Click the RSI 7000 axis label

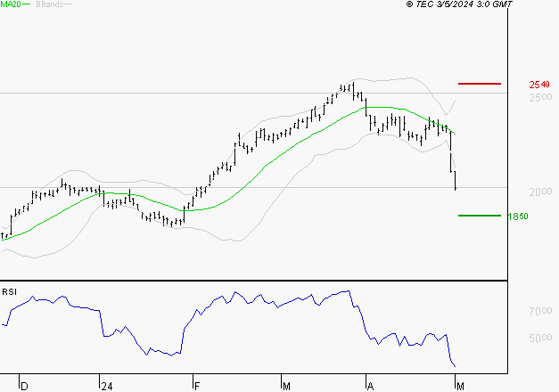pos(540,311)
